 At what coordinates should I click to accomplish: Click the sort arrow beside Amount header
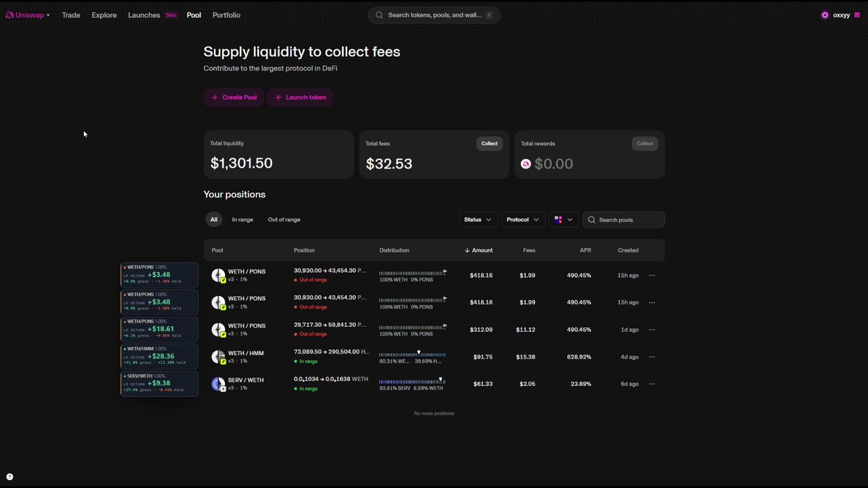point(467,250)
